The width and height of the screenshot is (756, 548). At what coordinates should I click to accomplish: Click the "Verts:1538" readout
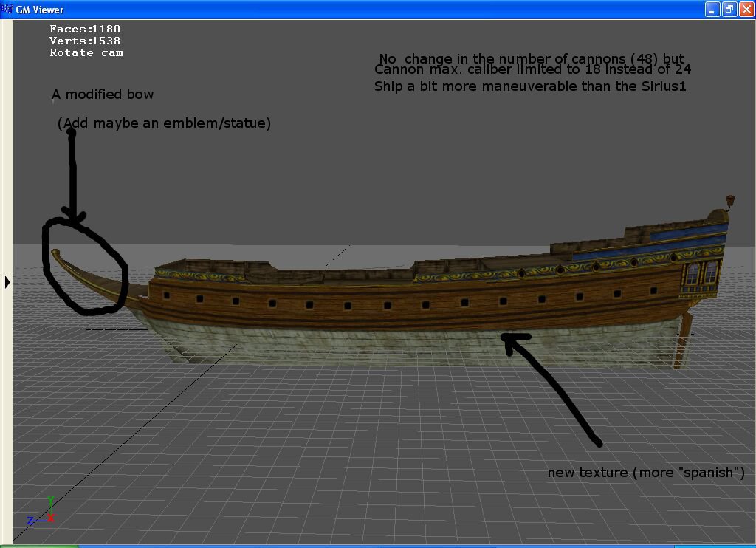pyautogui.click(x=85, y=41)
